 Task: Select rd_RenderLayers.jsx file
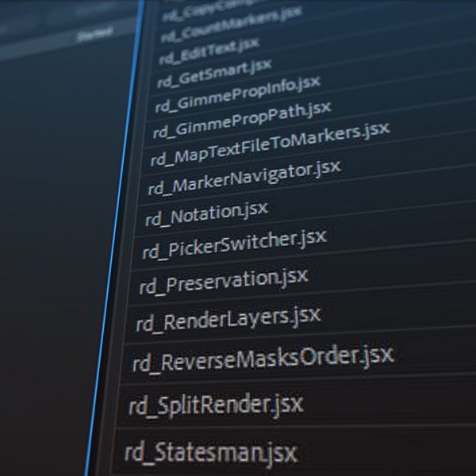228,320
